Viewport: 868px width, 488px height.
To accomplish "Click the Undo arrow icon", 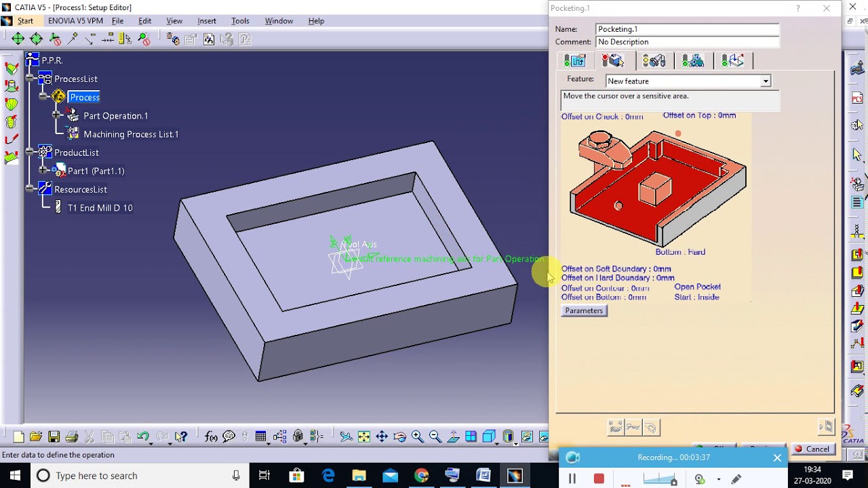I will click(x=143, y=437).
